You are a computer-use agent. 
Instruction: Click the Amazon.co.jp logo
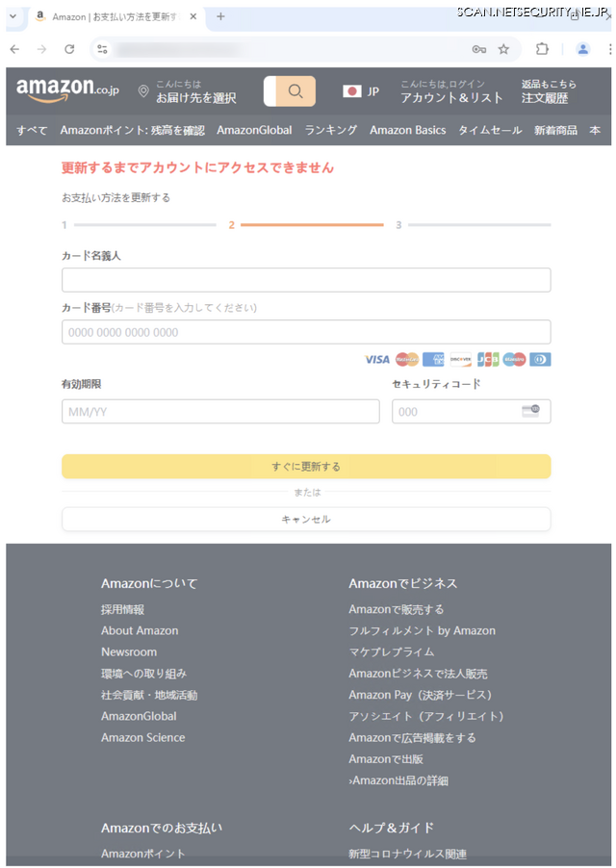click(x=67, y=90)
